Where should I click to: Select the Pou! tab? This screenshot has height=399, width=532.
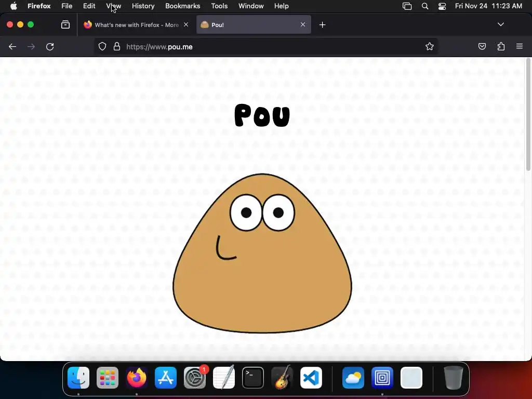[x=254, y=25]
